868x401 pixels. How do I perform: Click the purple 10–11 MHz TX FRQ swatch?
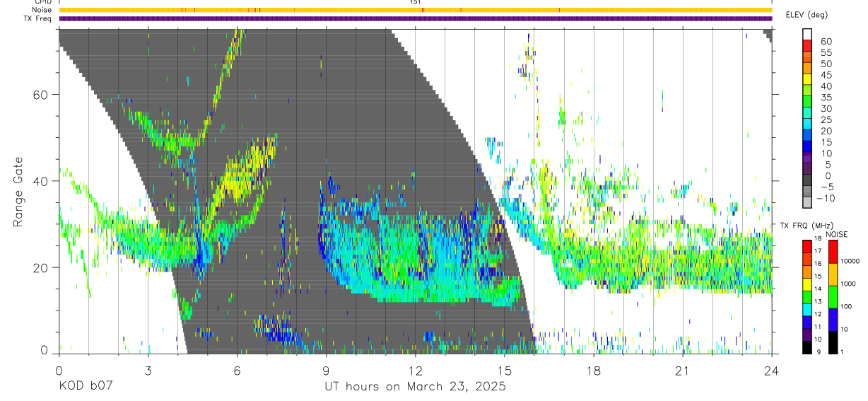pos(807,335)
